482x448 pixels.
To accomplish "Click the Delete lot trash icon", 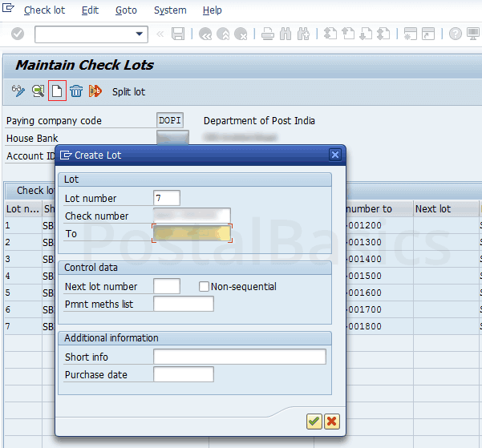I will coord(76,91).
